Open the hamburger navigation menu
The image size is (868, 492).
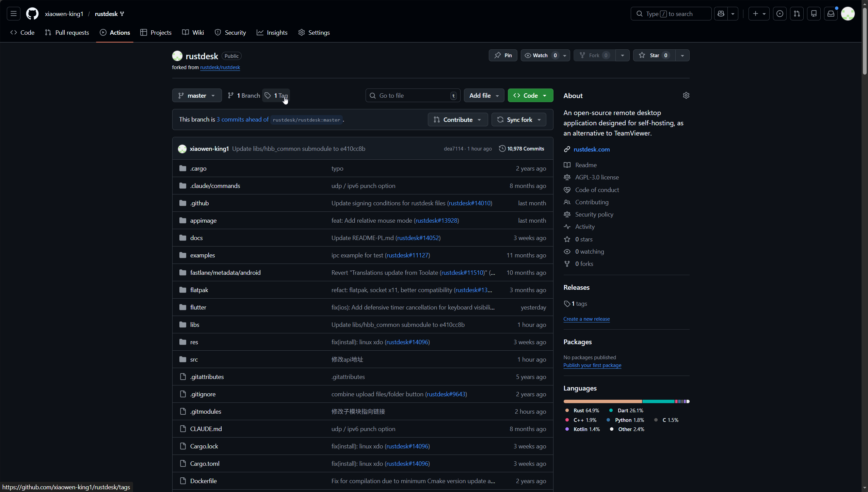click(14, 14)
